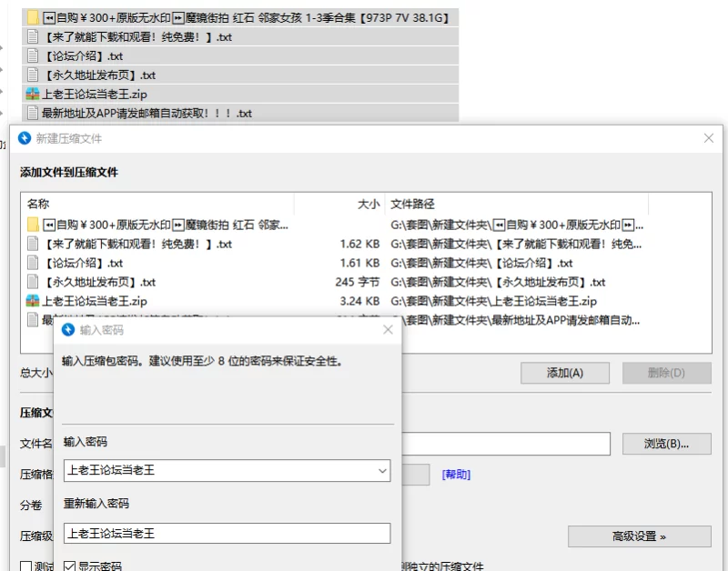Click the zip icon in the background Explorer list
The height and width of the screenshot is (571, 728).
tap(33, 95)
